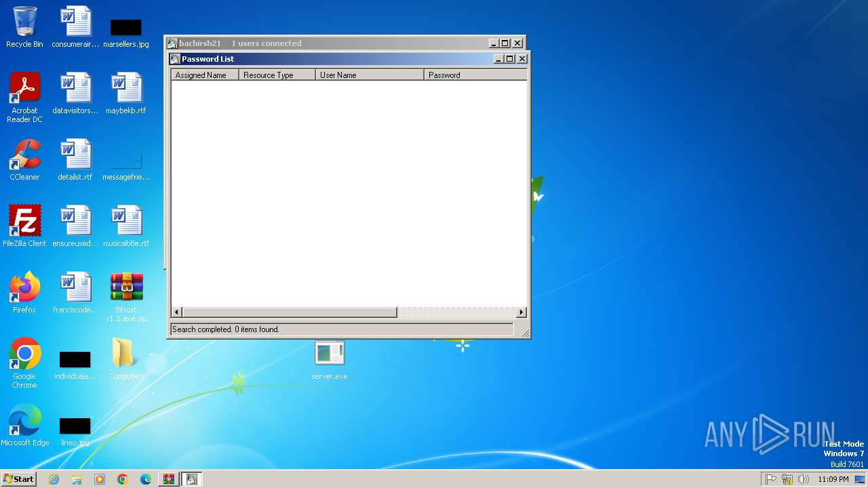Sort by Password column

pyautogui.click(x=476, y=75)
